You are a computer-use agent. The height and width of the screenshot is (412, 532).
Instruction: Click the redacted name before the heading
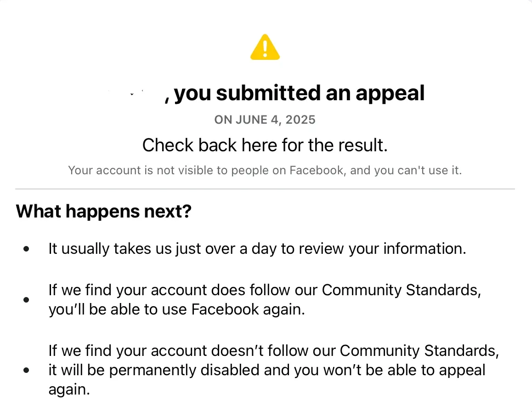click(x=135, y=93)
